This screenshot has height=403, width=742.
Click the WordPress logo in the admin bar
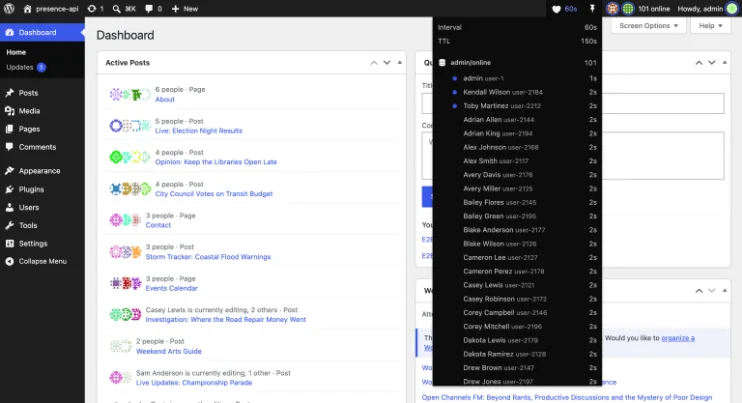click(9, 9)
